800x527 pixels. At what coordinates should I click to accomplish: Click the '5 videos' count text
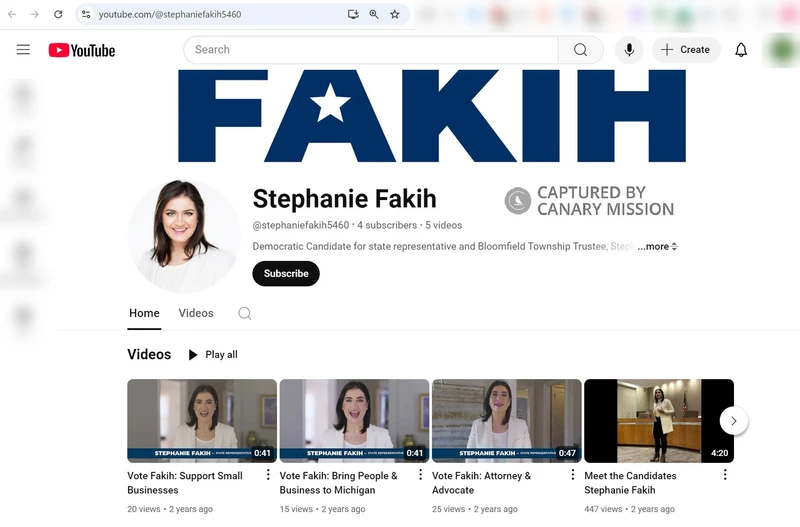coord(444,225)
